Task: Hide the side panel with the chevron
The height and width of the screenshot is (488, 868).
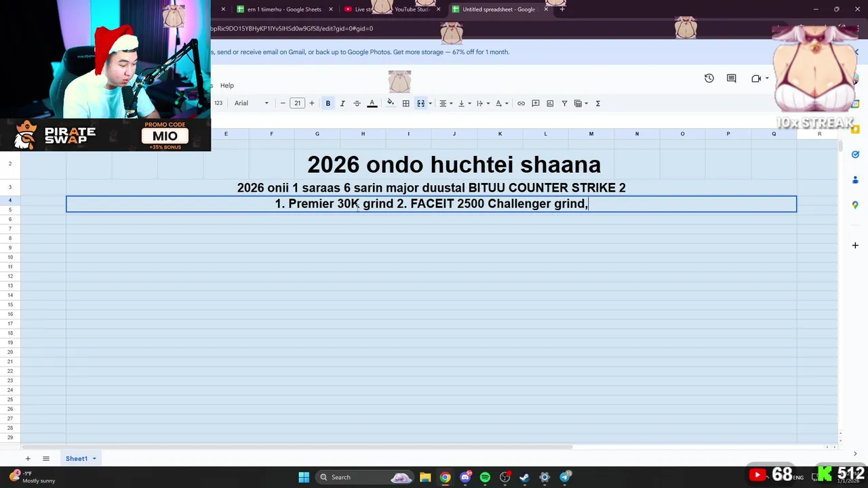Action: [x=855, y=453]
